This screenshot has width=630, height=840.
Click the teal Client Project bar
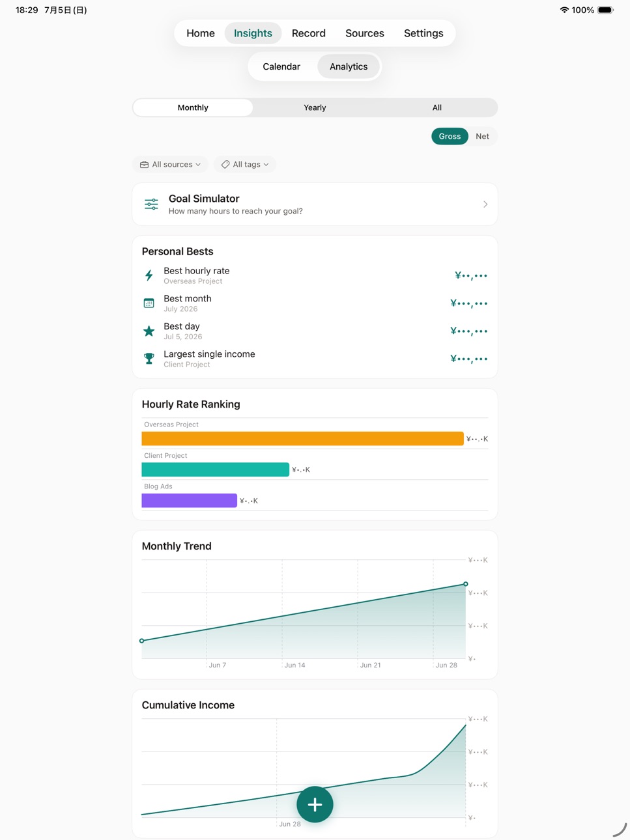(x=215, y=469)
